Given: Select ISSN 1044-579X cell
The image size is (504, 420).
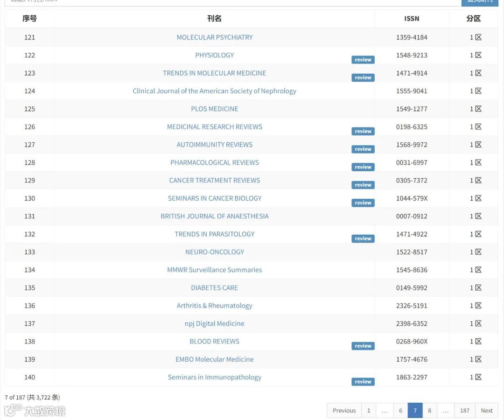Looking at the screenshot, I should pyautogui.click(x=412, y=198).
